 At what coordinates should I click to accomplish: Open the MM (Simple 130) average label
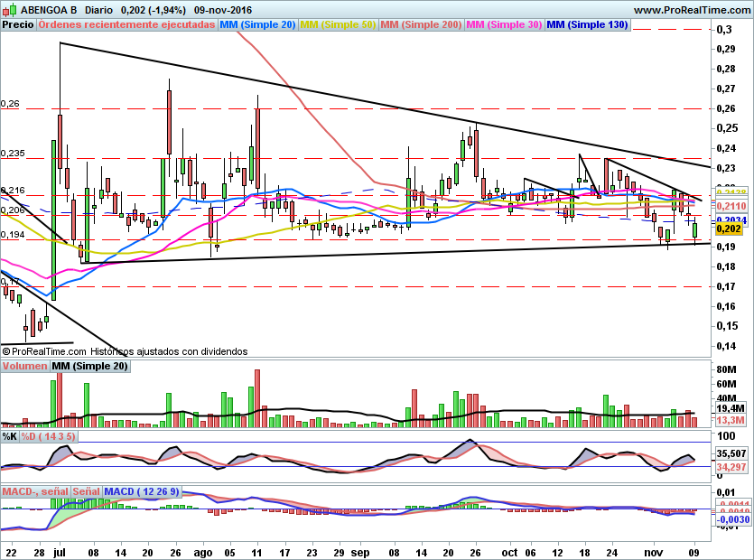click(587, 25)
